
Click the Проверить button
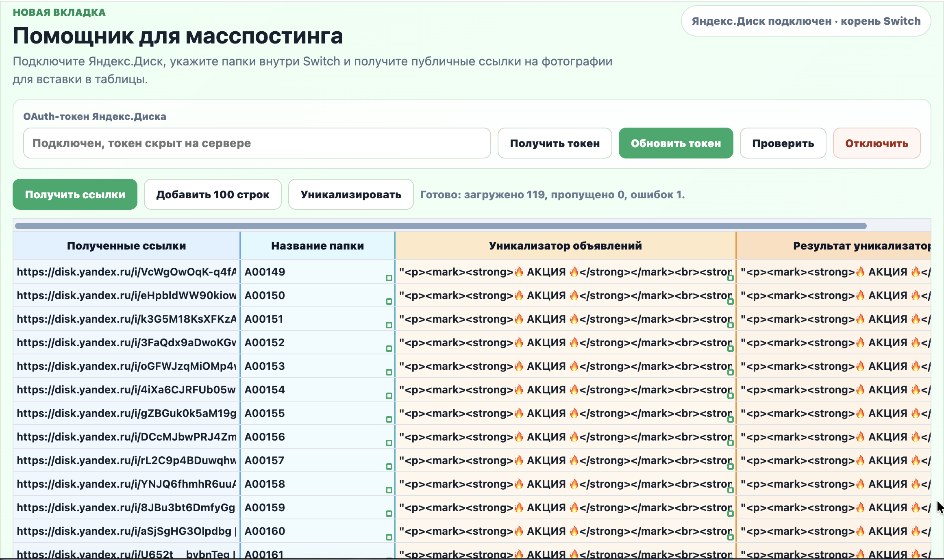[783, 143]
